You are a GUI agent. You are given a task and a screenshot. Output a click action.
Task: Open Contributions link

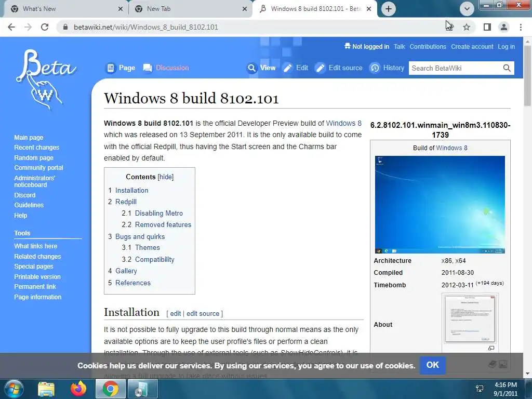pyautogui.click(x=428, y=47)
